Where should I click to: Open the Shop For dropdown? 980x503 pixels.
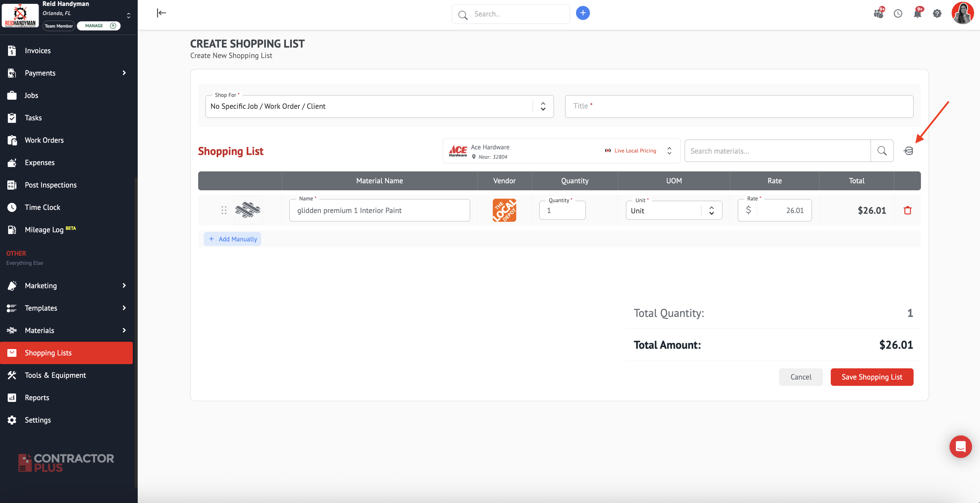pos(379,107)
